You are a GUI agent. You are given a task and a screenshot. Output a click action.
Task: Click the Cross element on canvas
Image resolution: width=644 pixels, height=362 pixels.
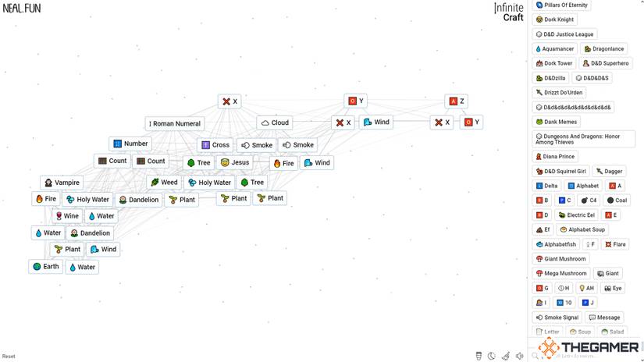215,145
